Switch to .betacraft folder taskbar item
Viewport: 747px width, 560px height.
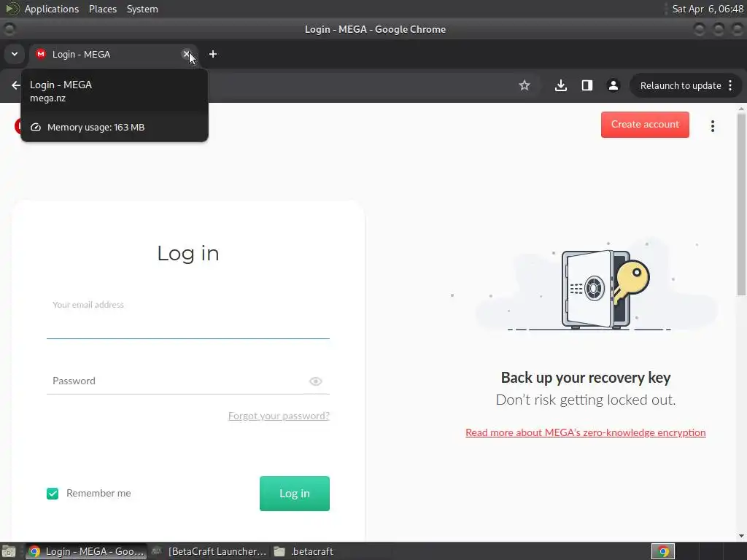[305, 551]
